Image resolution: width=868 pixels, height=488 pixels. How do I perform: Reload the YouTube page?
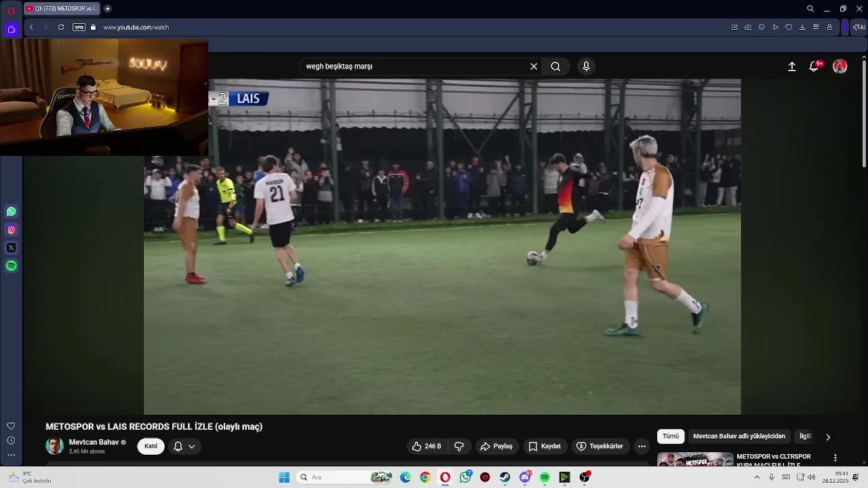pyautogui.click(x=61, y=27)
